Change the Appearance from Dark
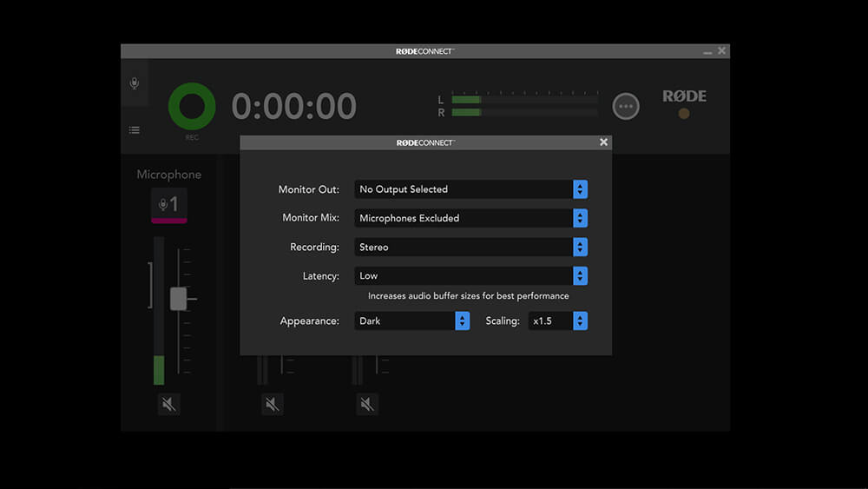Screen dimensions: 868x489 411,320
